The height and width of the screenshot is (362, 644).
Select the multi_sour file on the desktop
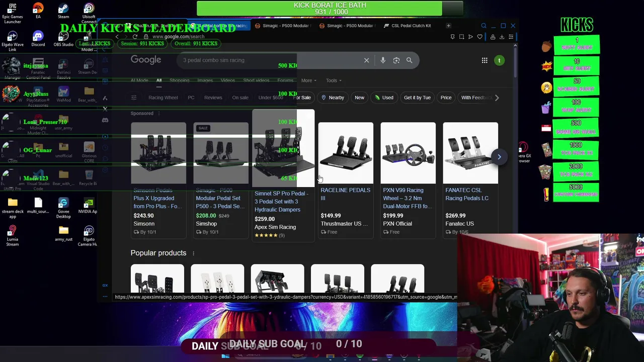coord(38,205)
